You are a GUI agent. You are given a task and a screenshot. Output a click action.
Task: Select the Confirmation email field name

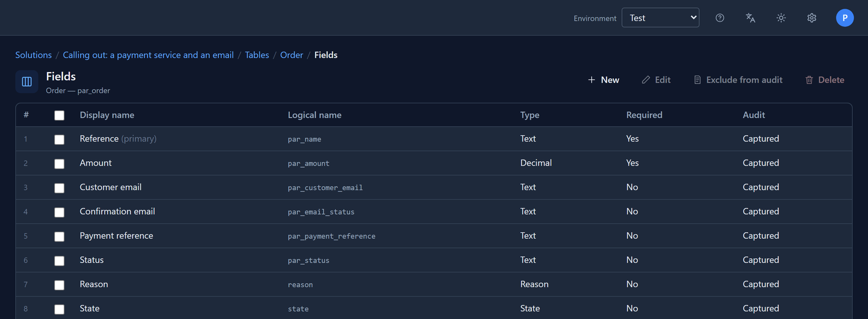[117, 212]
